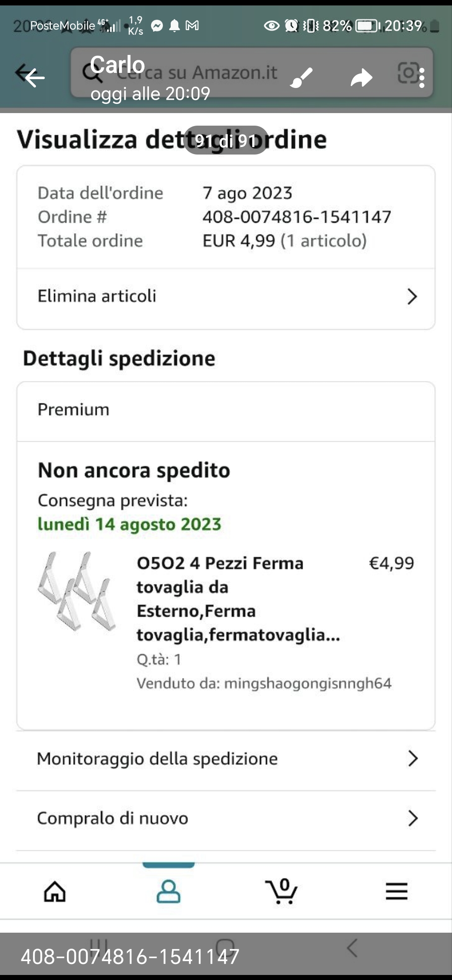Tap the seller name mingshaogongisnngh64

(308, 683)
